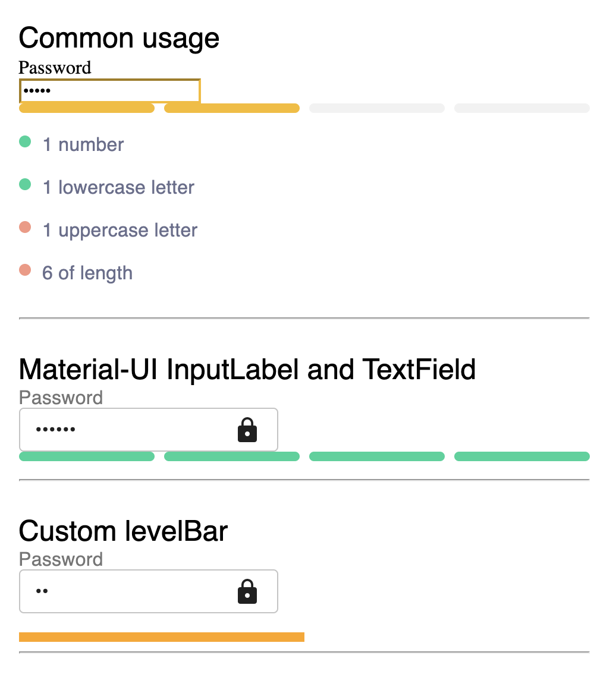This screenshot has width=616, height=687.
Task: Click the orange custom level bar
Action: [x=162, y=637]
